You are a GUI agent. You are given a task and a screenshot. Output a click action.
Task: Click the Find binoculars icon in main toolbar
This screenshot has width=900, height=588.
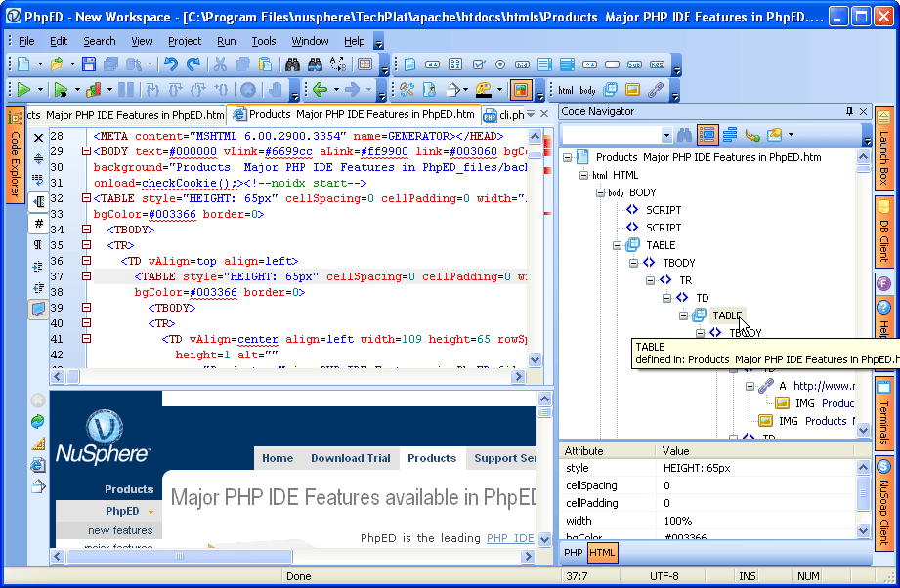(293, 63)
